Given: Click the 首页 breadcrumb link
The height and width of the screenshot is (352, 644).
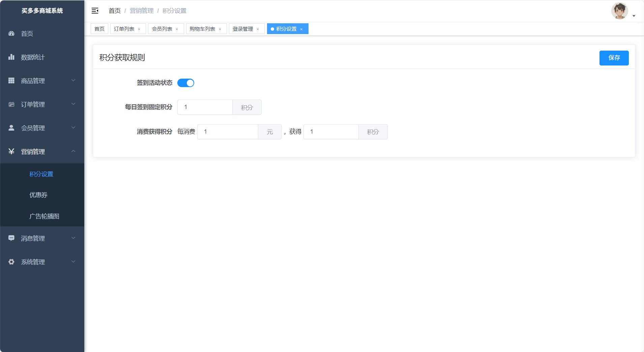Looking at the screenshot, I should [115, 11].
